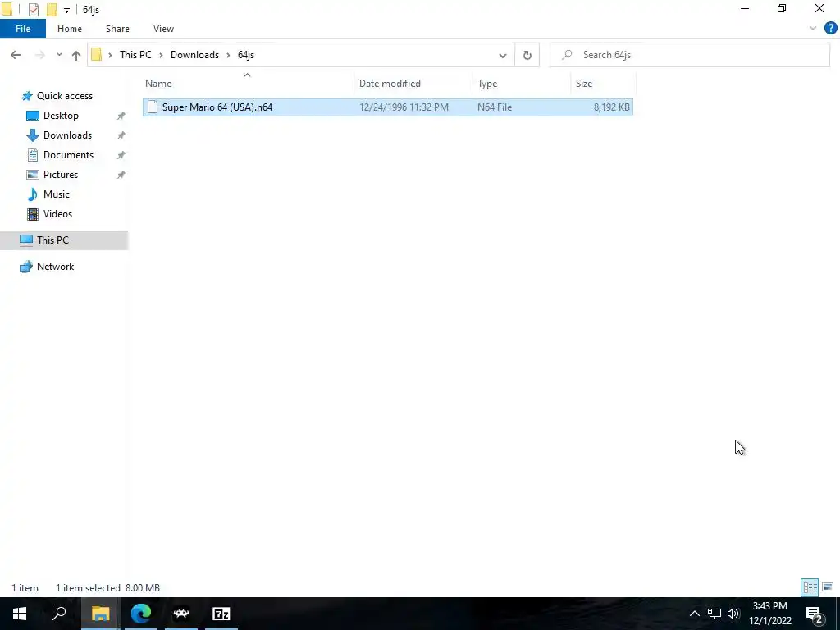Click the pin icon beside Pictures
Image resolution: width=840 pixels, height=630 pixels.
pyautogui.click(x=121, y=175)
